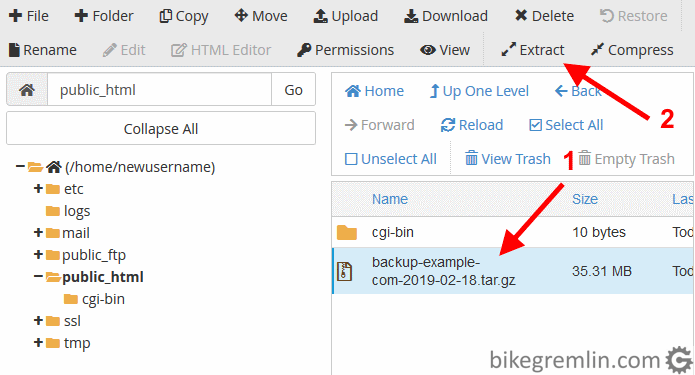
Task: Open the Upload tool
Action: (345, 16)
